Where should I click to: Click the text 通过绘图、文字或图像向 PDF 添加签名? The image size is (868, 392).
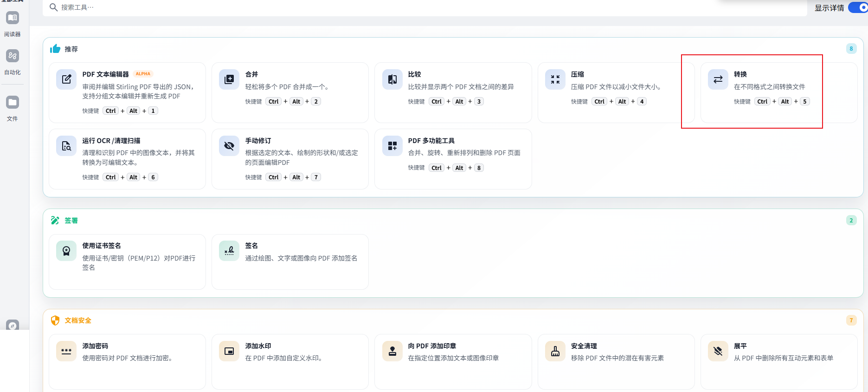click(302, 258)
